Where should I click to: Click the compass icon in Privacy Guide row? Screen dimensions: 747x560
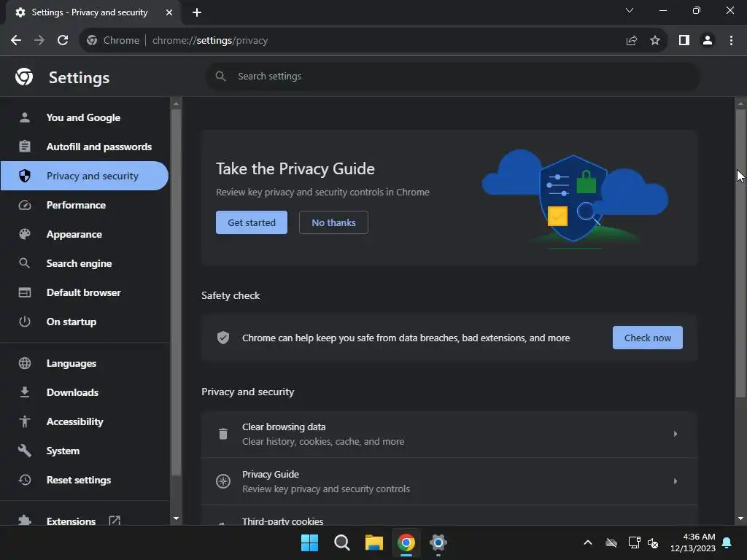(223, 481)
